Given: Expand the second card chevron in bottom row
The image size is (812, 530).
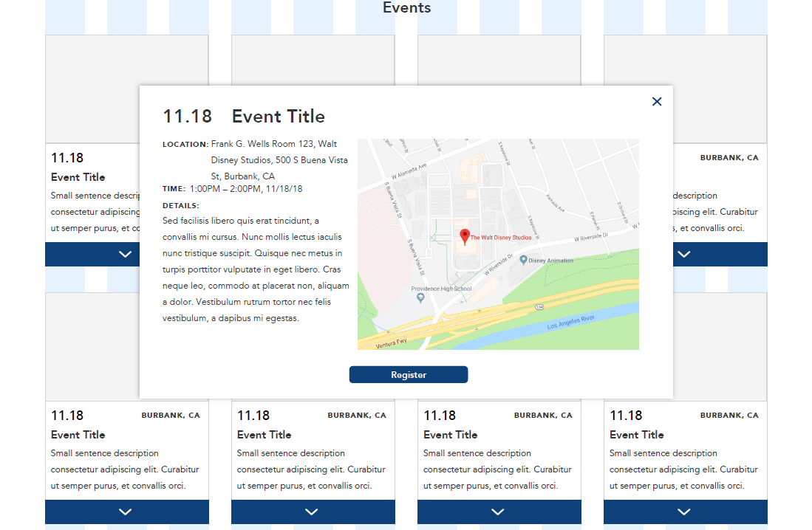Looking at the screenshot, I should click(x=312, y=512).
